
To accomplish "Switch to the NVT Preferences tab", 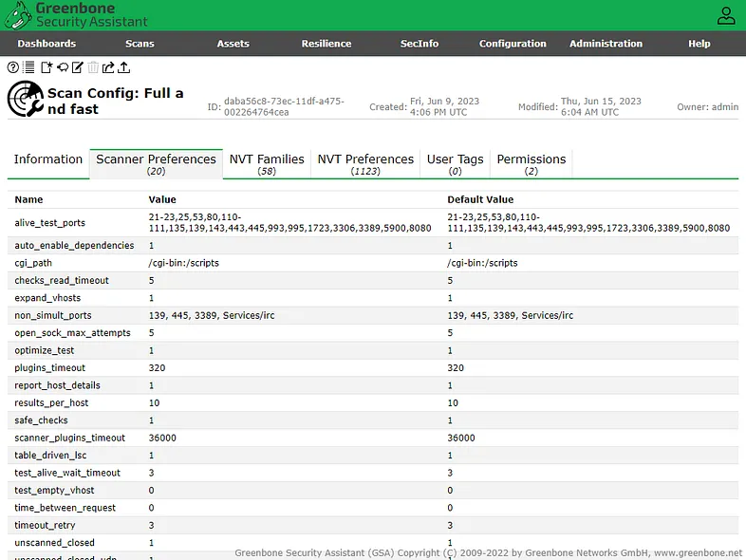I will pos(365,164).
